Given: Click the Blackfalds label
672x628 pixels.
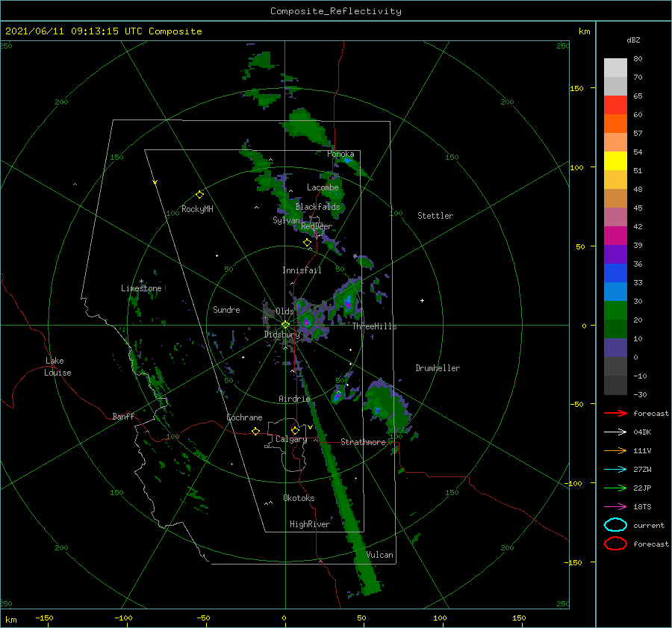Looking at the screenshot, I should [317, 207].
